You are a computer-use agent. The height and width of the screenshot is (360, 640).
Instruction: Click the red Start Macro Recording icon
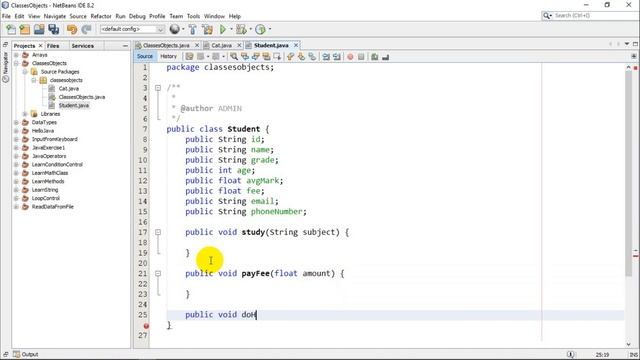(350, 57)
